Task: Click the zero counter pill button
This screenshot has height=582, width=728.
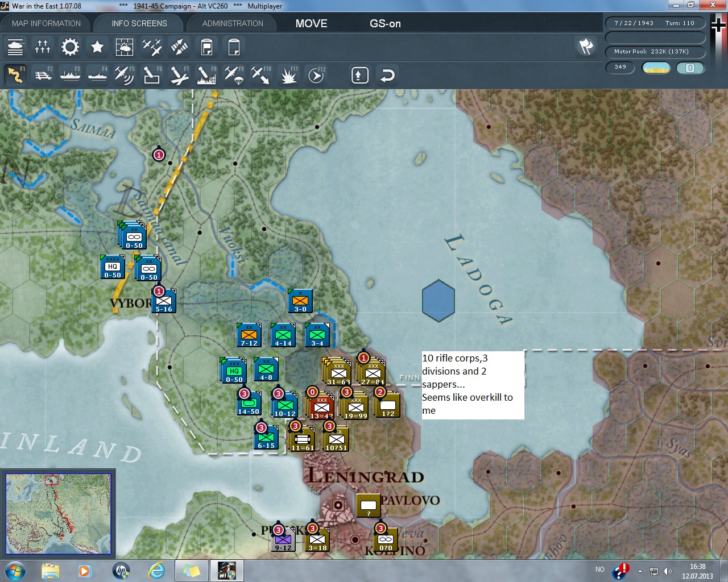Action: (690, 68)
